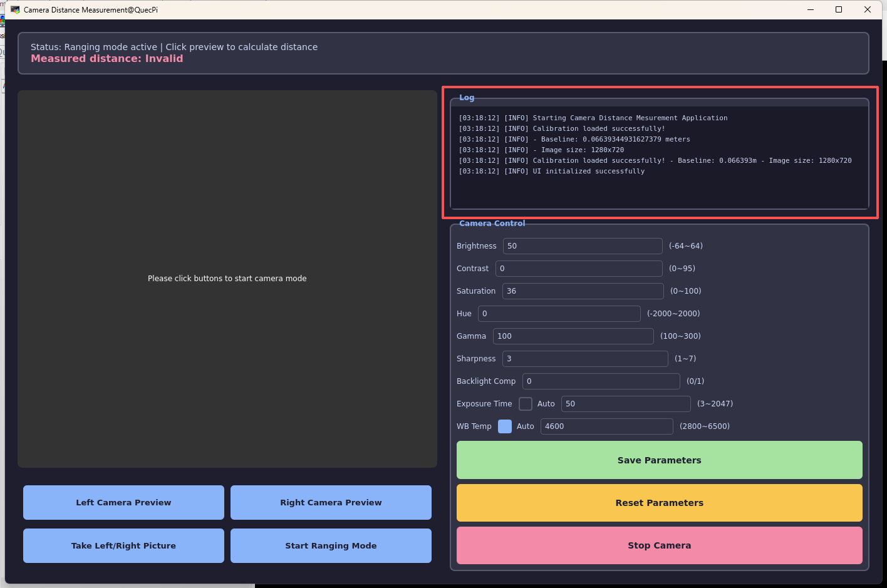Enable Auto for Exposure Time

tap(526, 404)
